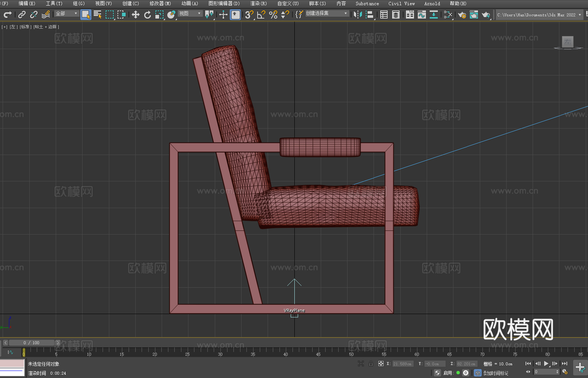Toggle Window/Crossing selection mode
This screenshot has width=588, height=378.
(122, 14)
